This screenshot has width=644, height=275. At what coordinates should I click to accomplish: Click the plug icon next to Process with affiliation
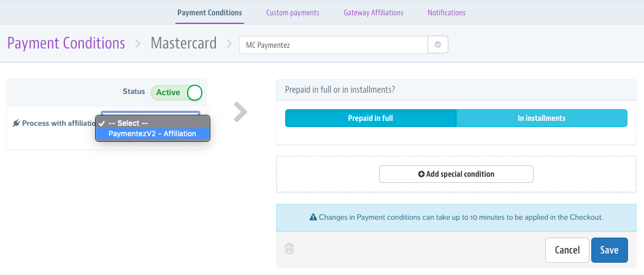click(x=17, y=123)
